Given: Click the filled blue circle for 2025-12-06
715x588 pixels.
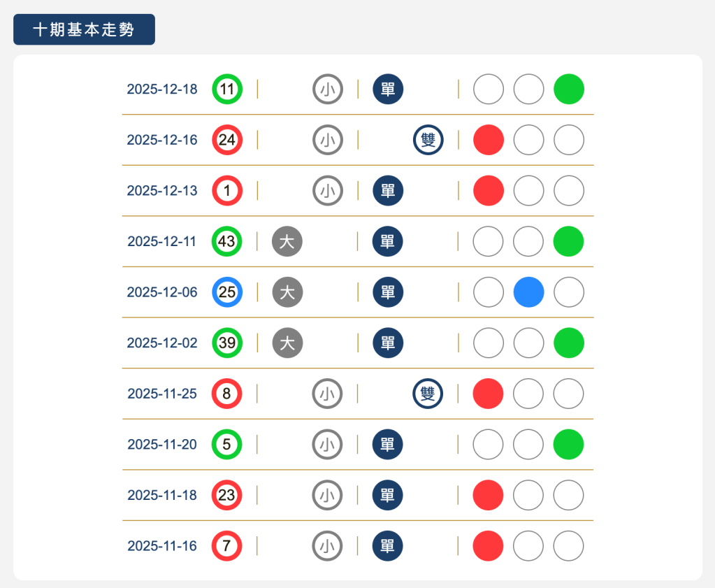Looking at the screenshot, I should [x=528, y=292].
